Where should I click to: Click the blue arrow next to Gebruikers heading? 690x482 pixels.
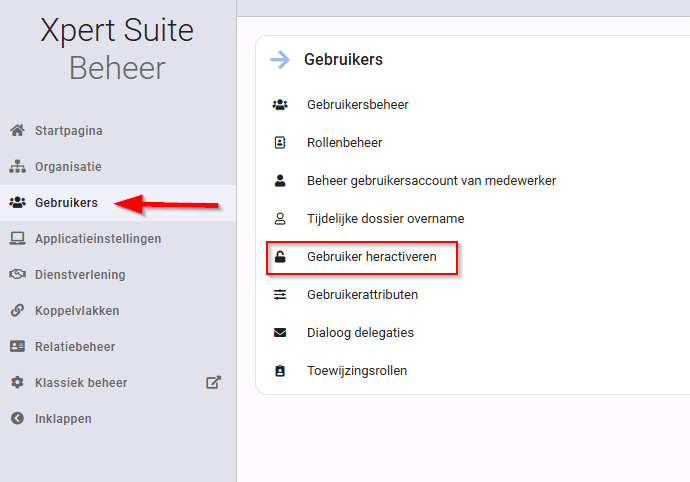(x=280, y=59)
